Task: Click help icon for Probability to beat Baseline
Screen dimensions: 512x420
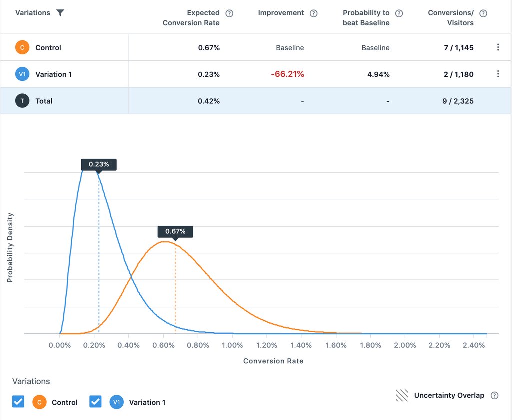Action: (399, 13)
